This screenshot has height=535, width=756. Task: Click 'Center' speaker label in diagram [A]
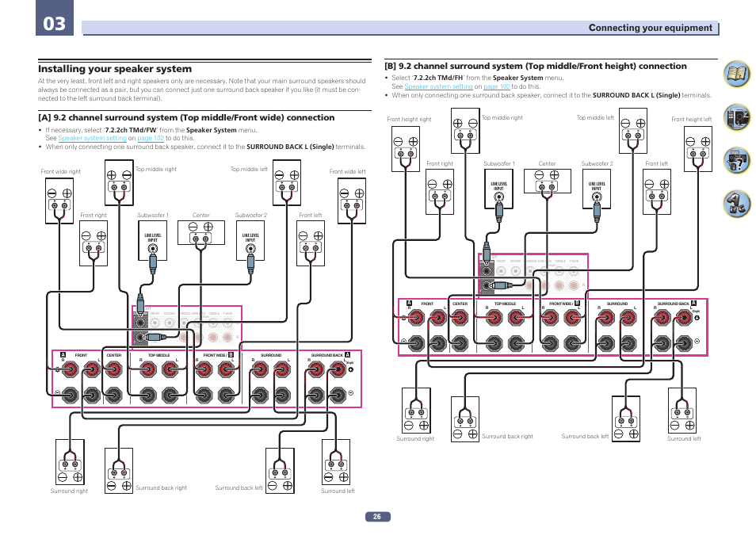pos(201,215)
